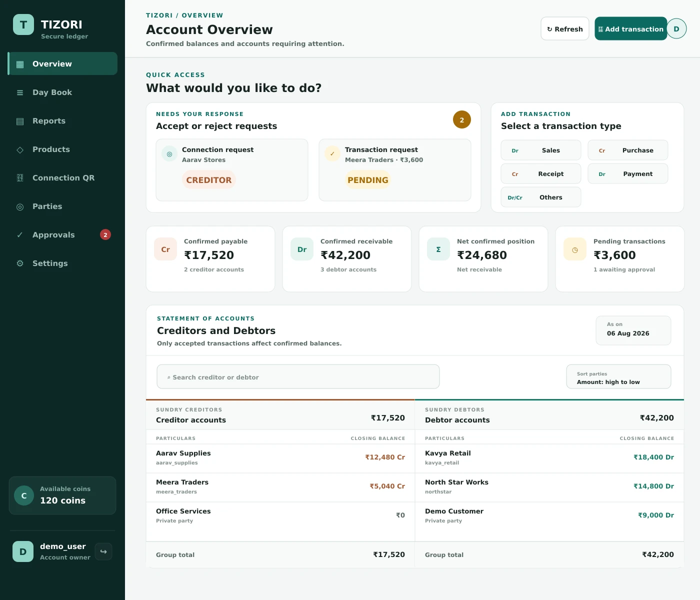Open the Approvals section
Viewport: 700px width, 600px height.
62,235
